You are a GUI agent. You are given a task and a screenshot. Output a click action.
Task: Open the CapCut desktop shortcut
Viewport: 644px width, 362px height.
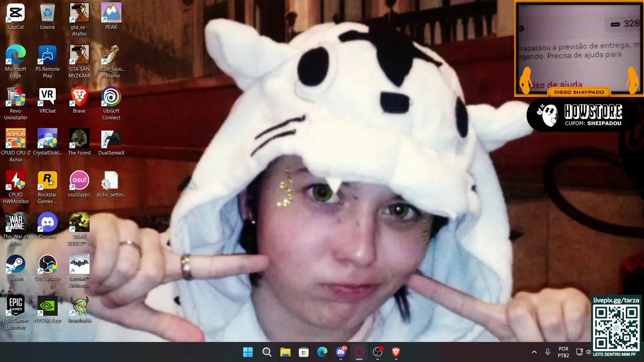[x=16, y=17]
